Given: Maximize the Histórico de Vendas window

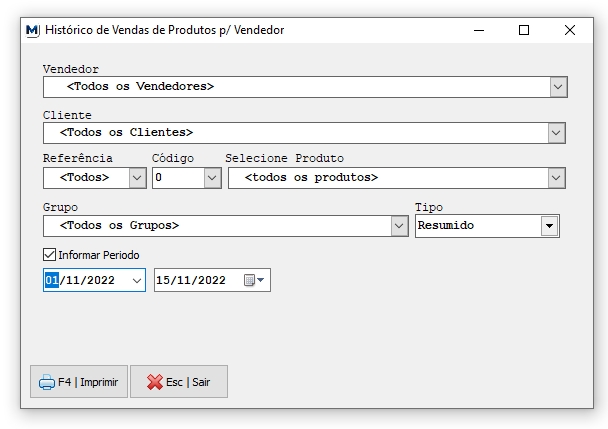Looking at the screenshot, I should [524, 30].
